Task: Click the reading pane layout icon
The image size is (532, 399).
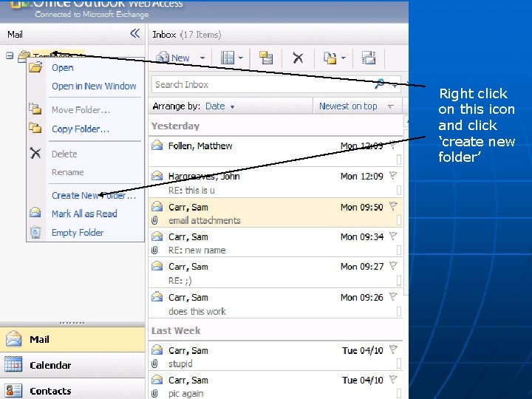Action: (x=228, y=58)
